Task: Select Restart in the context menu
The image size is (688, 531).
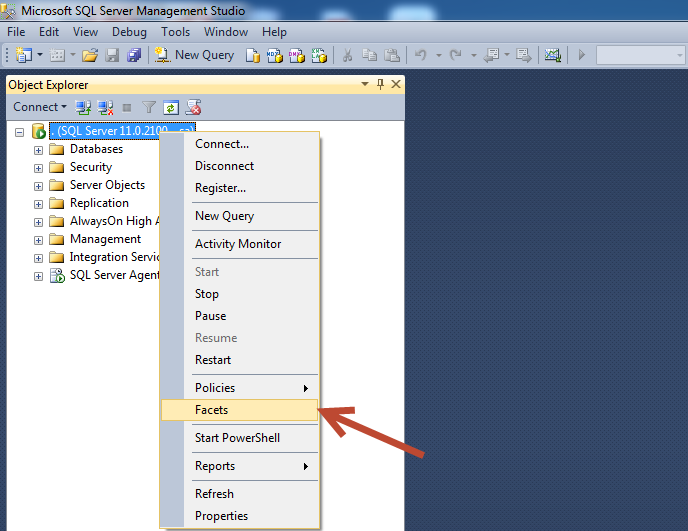Action: [x=240, y=360]
